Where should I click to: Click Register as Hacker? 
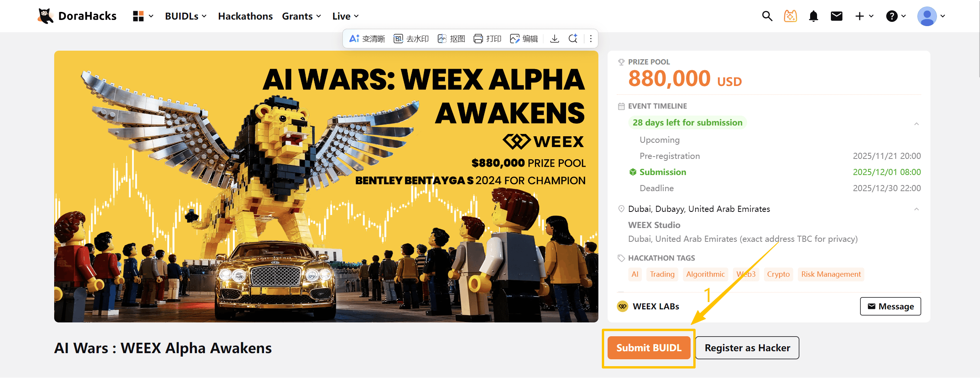[x=747, y=348]
